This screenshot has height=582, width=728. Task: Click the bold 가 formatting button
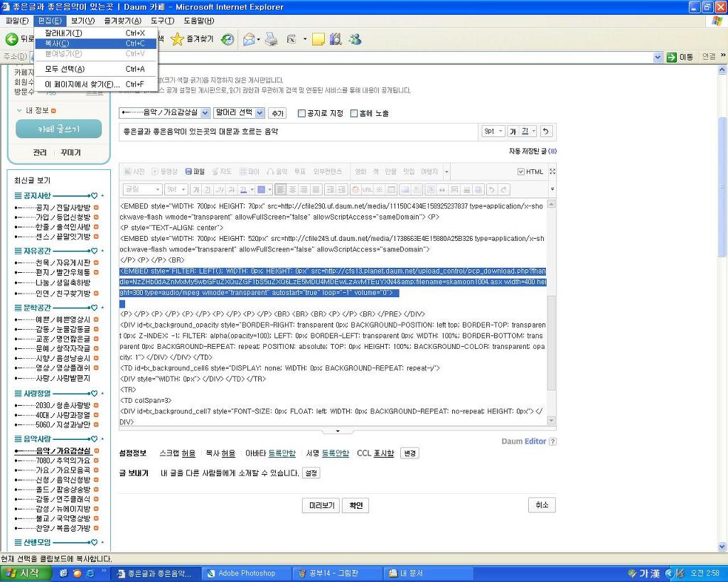point(196,189)
